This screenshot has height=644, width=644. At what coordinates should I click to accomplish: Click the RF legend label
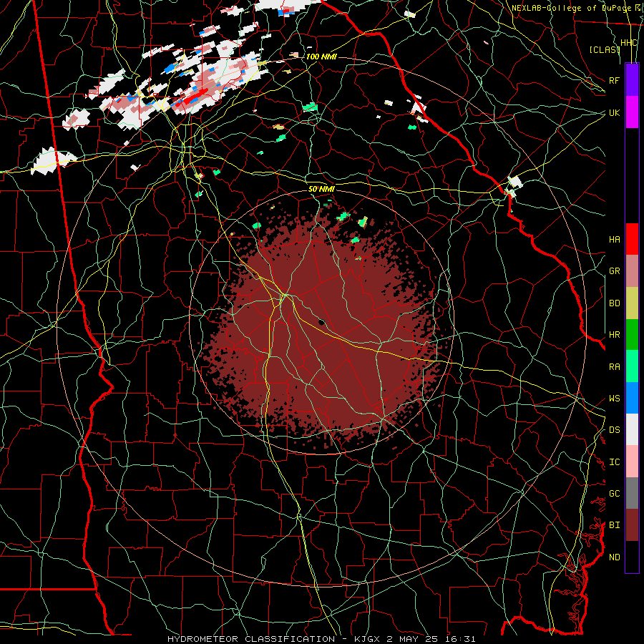click(614, 80)
